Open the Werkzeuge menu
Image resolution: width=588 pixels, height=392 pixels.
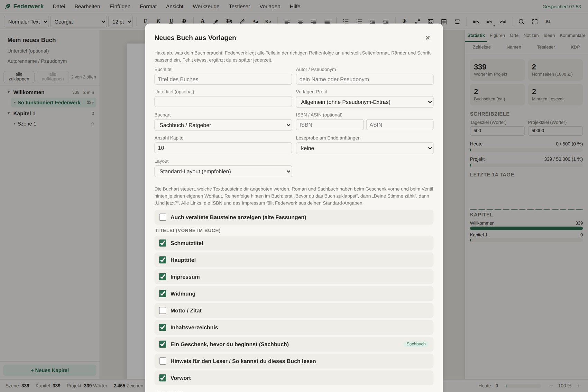coord(206,7)
